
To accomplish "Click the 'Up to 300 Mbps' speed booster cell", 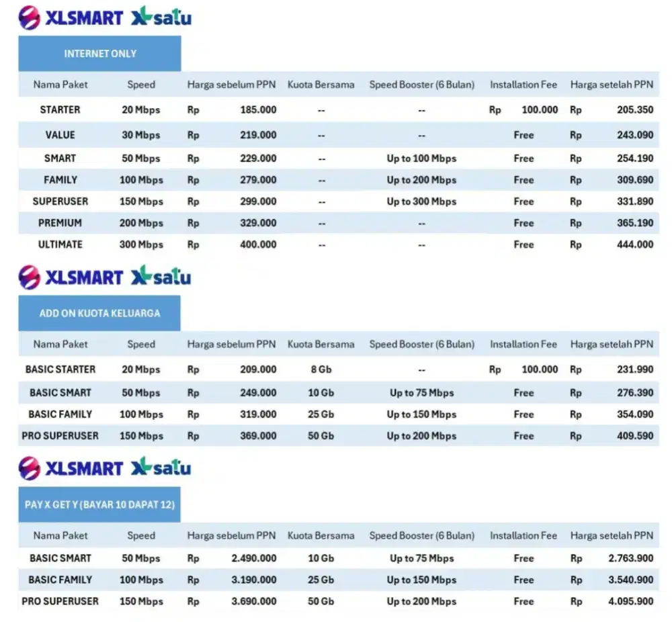I will [x=421, y=202].
